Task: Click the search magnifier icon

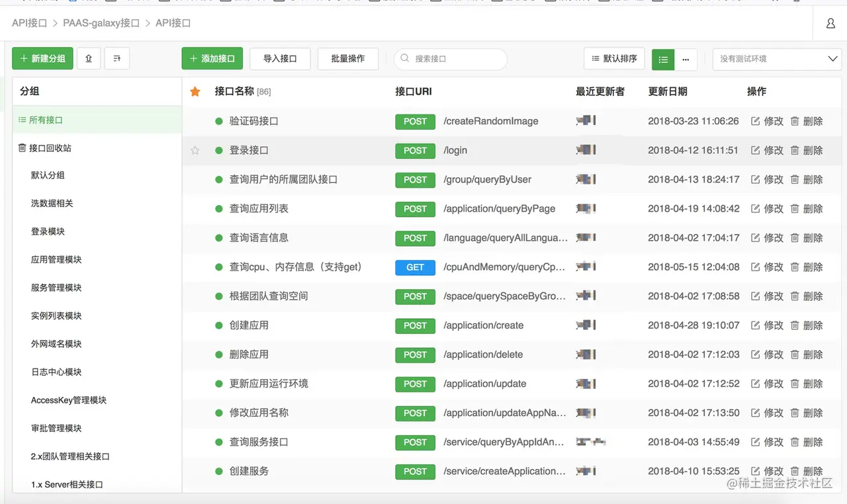Action: (404, 59)
